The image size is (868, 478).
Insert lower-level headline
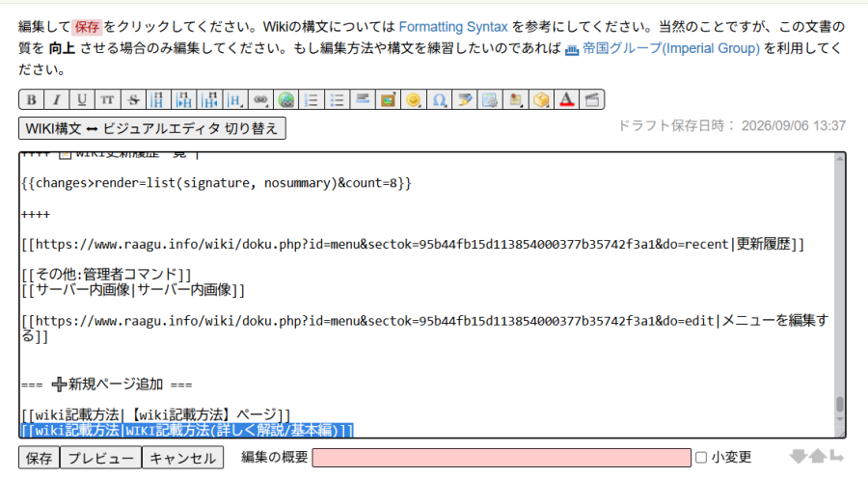point(184,100)
